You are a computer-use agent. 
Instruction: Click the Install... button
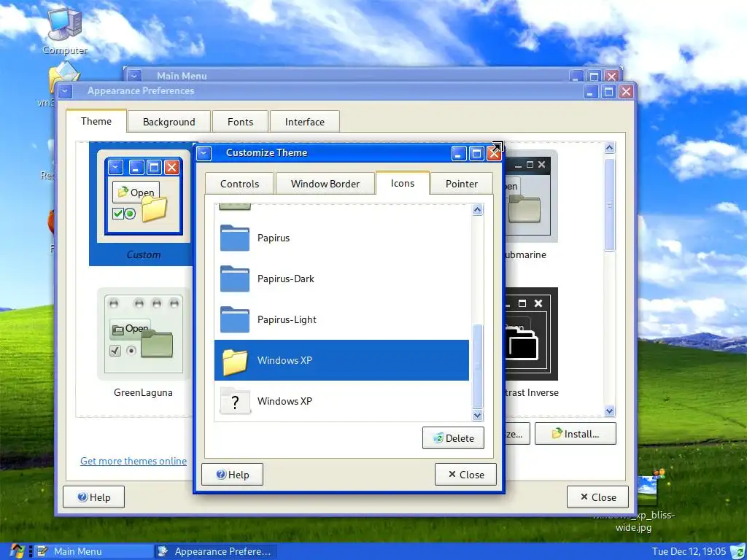tap(575, 434)
